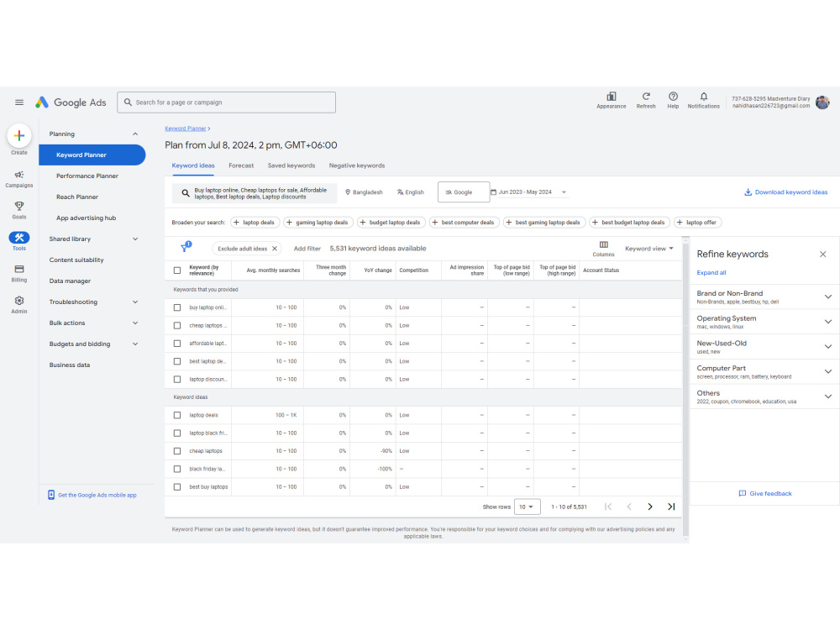The image size is (840, 630).
Task: Check the 'best buy laptops' keyword row
Action: 177,487
